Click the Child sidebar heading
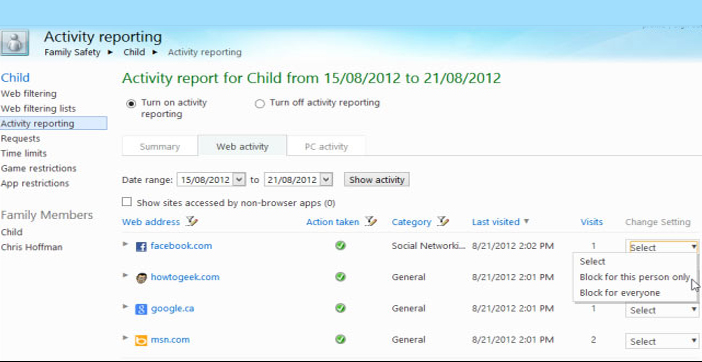This screenshot has width=702, height=362. point(15,77)
